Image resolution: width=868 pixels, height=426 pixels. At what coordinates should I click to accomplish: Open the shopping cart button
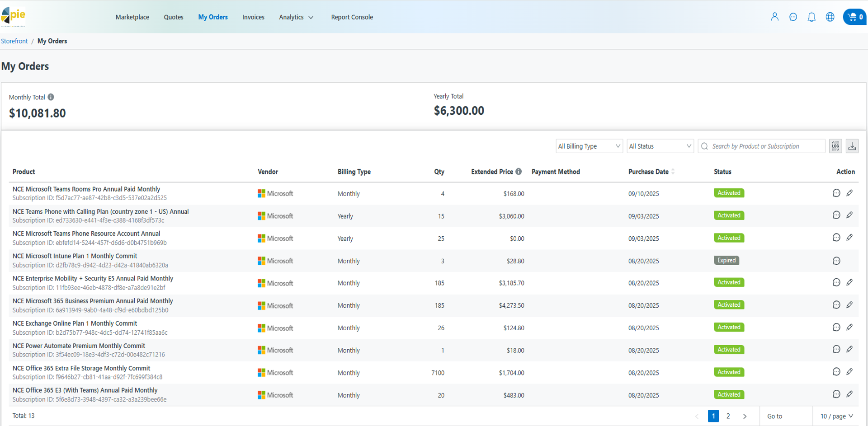854,17
